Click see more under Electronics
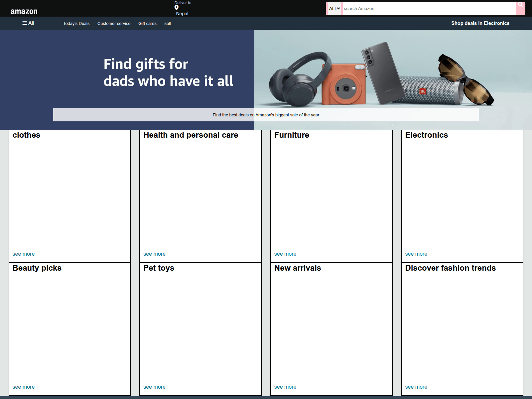532x399 pixels. 416,254
